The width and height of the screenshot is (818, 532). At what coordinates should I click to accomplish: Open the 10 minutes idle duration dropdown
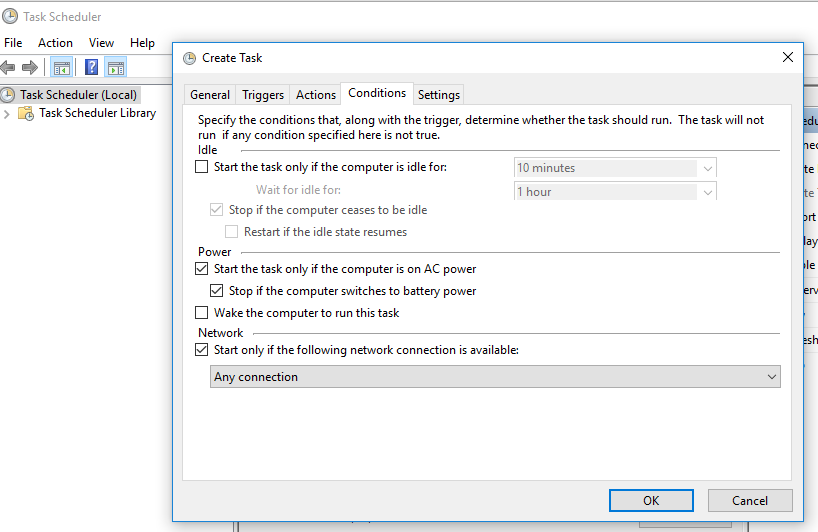pyautogui.click(x=615, y=168)
